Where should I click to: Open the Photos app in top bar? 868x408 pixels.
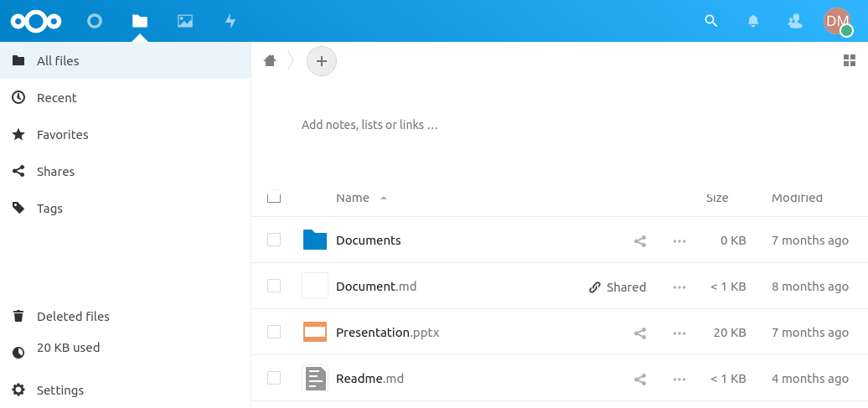[185, 21]
